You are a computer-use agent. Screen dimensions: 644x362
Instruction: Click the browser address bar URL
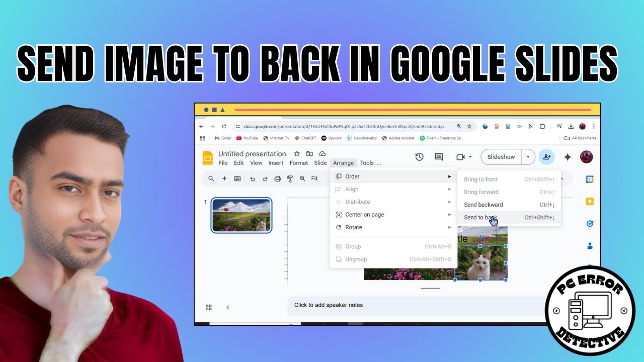coord(344,126)
